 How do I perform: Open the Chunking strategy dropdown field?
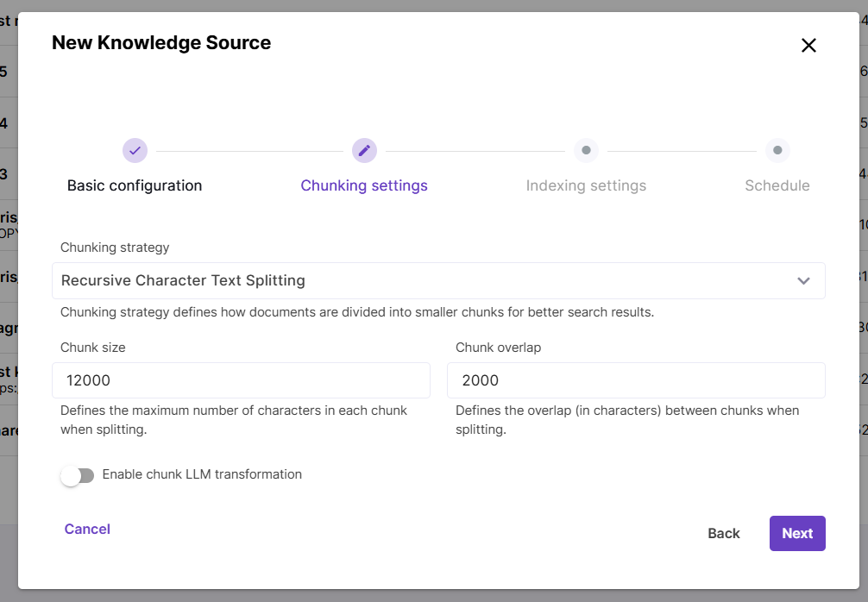click(x=423, y=280)
